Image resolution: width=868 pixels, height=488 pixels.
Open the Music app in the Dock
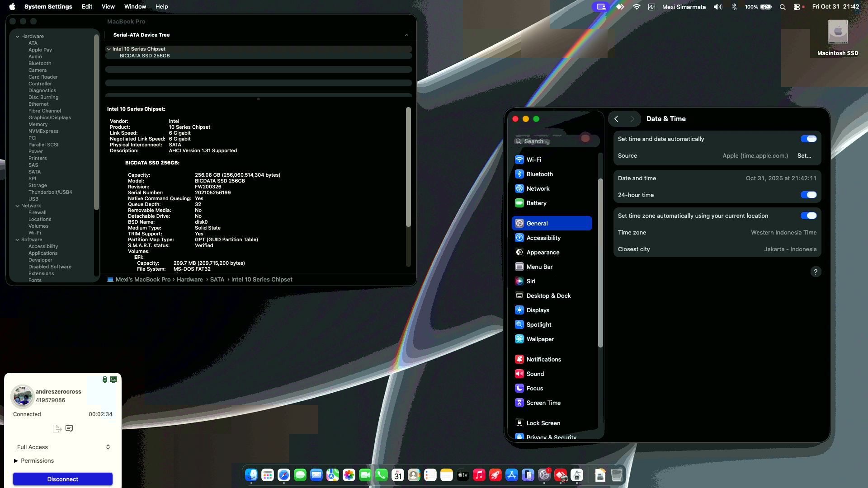pos(479,475)
